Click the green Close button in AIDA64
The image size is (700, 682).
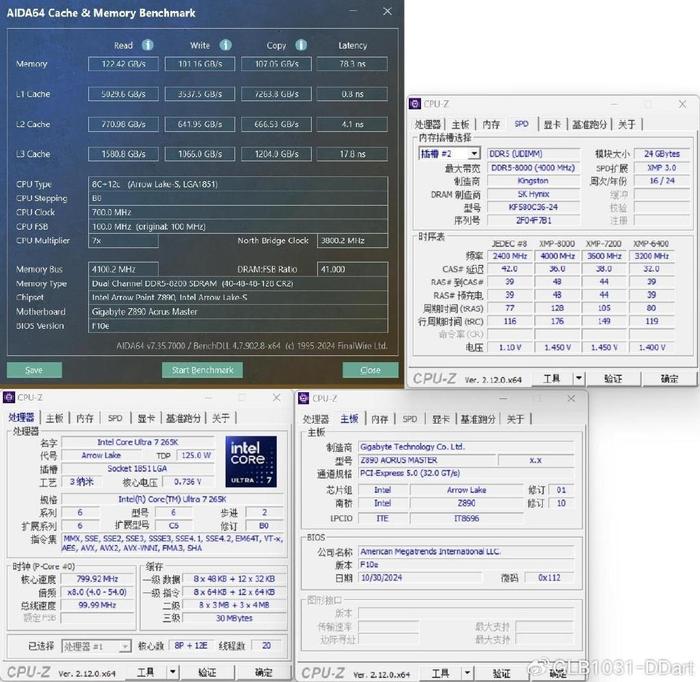click(x=370, y=370)
